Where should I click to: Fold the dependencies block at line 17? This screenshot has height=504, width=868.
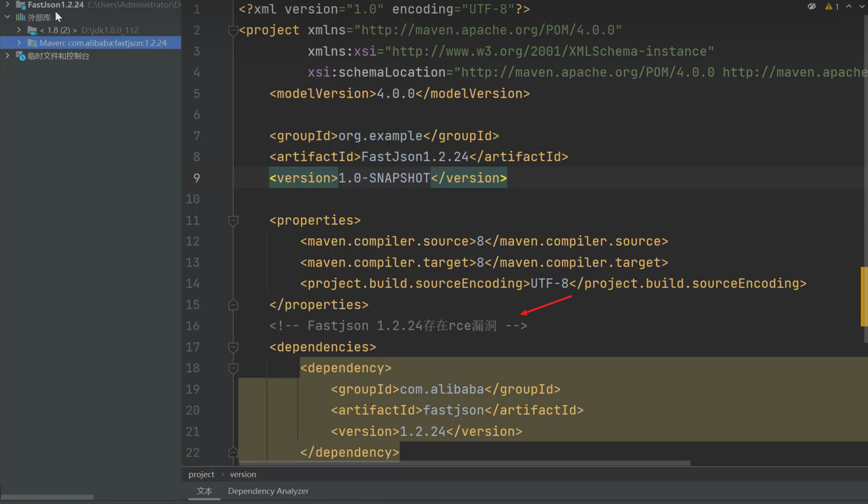(x=233, y=347)
